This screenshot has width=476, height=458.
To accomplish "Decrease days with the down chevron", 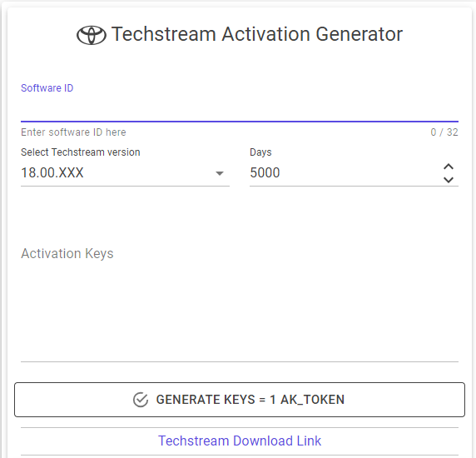I will click(x=449, y=180).
